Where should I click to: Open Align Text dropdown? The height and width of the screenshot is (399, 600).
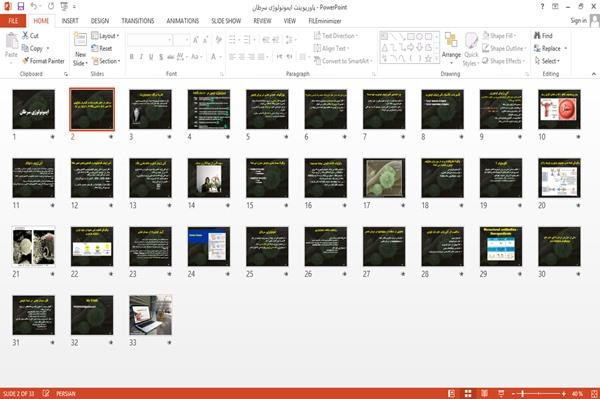pos(331,48)
